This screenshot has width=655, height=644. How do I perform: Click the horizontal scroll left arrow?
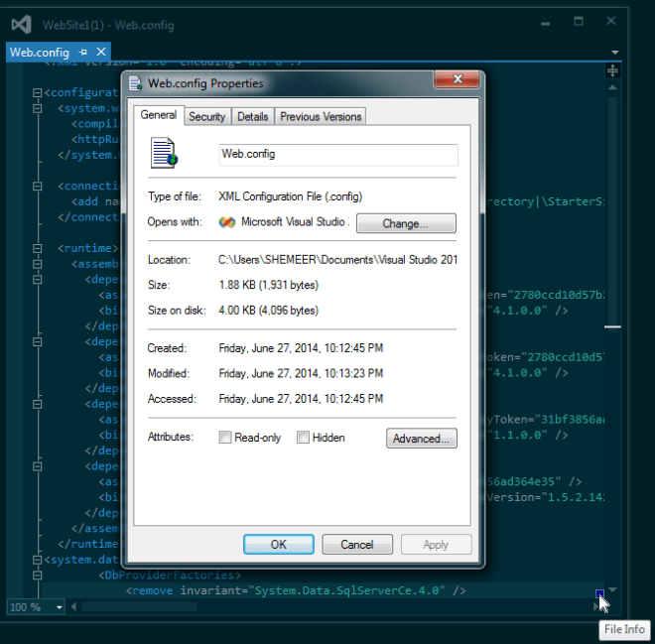(74, 606)
